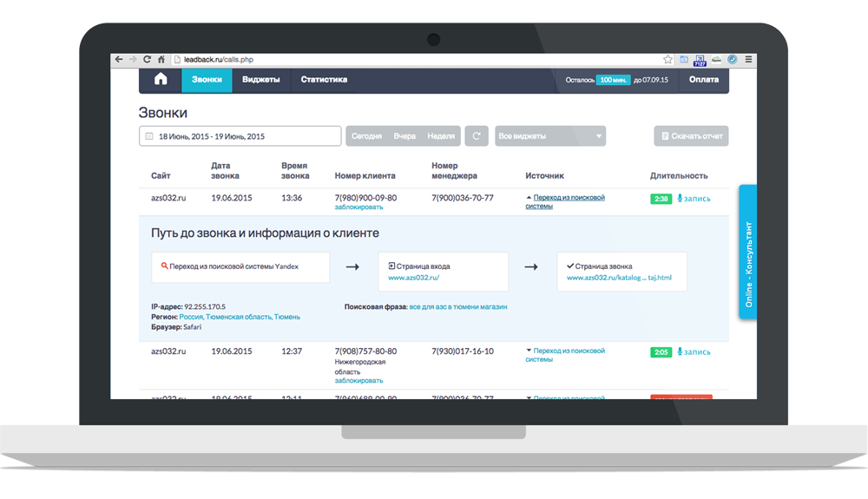Open browser home page icon
This screenshot has width=868, height=499.
pos(161,59)
